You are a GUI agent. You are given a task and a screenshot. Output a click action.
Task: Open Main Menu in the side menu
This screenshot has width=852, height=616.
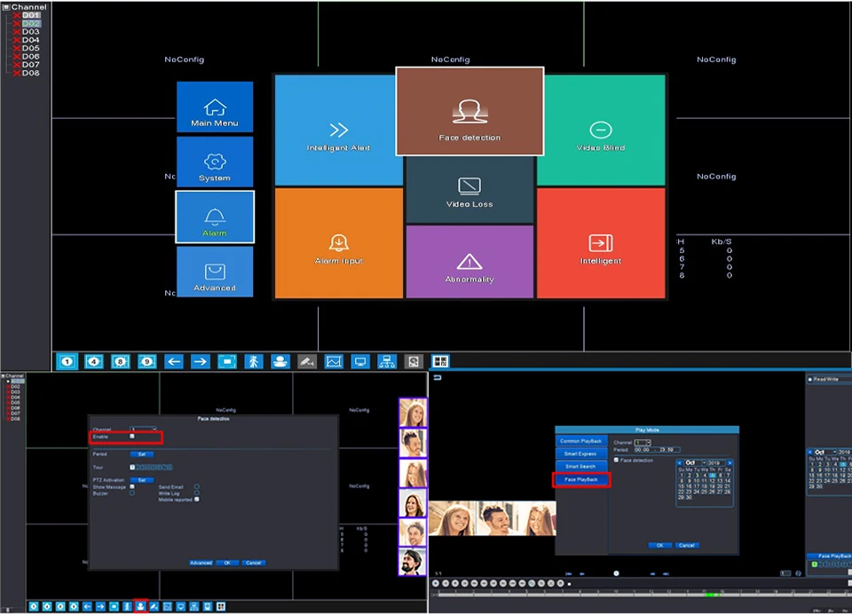click(x=215, y=107)
